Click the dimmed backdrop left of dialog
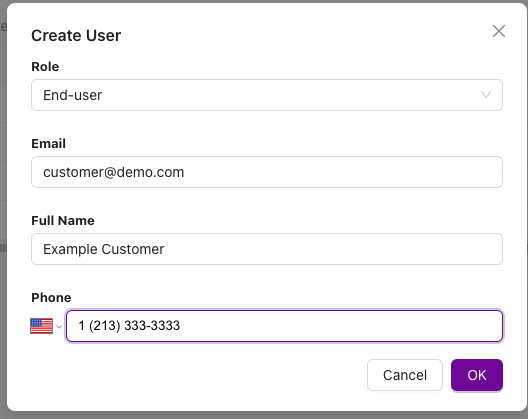This screenshot has width=528, height=419. [3, 209]
